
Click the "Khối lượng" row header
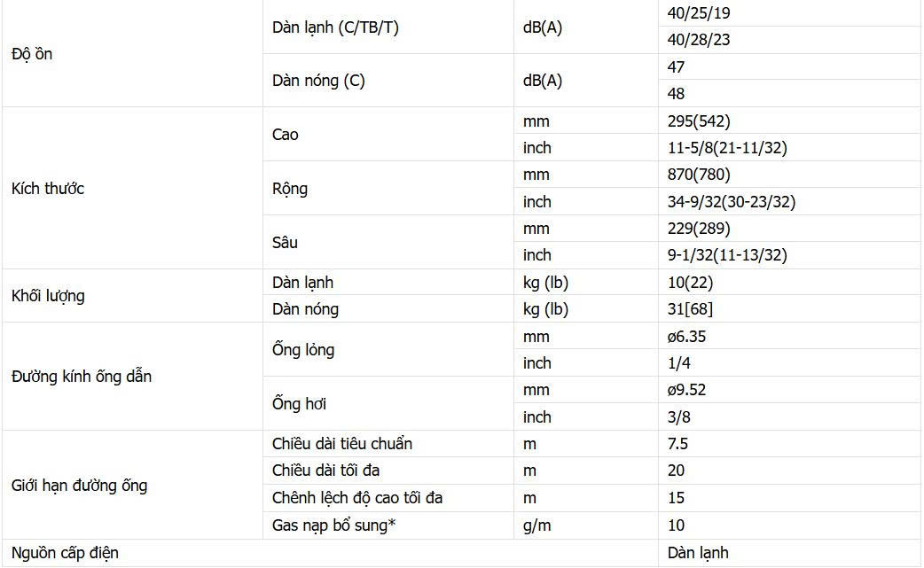pos(48,296)
